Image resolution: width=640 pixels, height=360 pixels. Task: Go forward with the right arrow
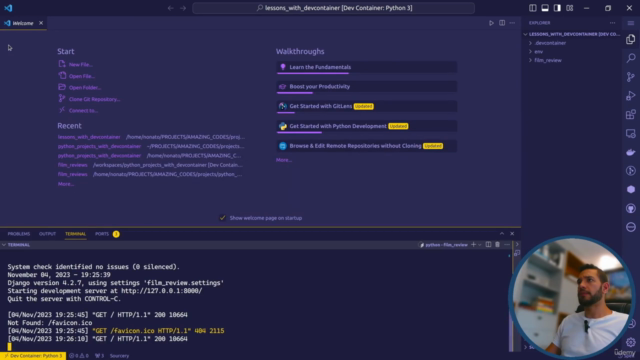(x=183, y=8)
